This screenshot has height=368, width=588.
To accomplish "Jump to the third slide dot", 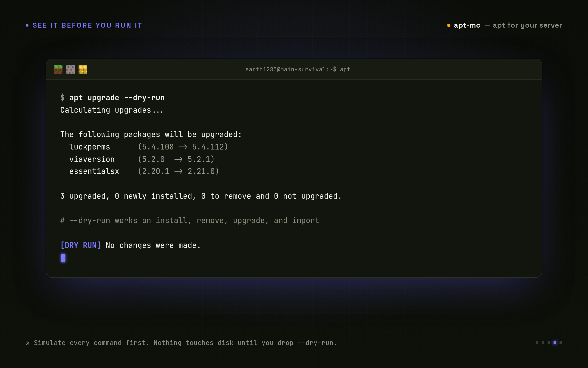I will [549, 343].
